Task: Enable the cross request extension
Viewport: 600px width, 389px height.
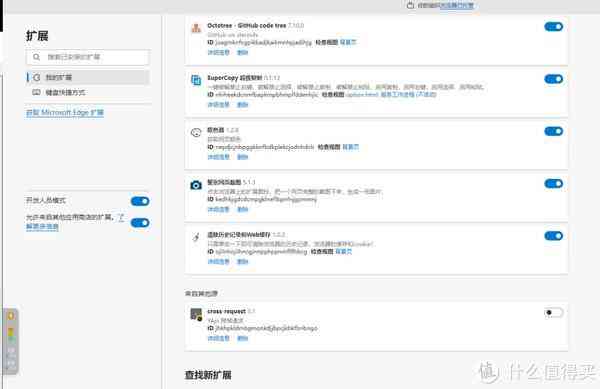Action: (x=553, y=313)
